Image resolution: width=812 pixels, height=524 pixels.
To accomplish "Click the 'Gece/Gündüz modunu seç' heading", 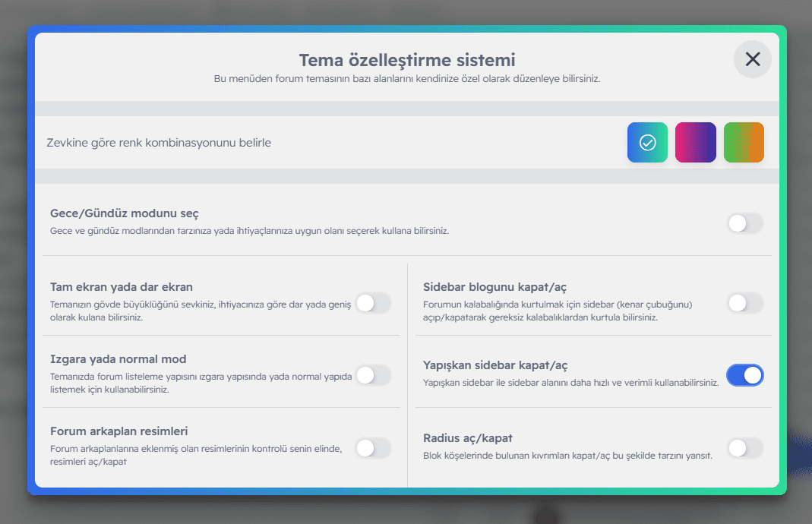I will (x=125, y=213).
